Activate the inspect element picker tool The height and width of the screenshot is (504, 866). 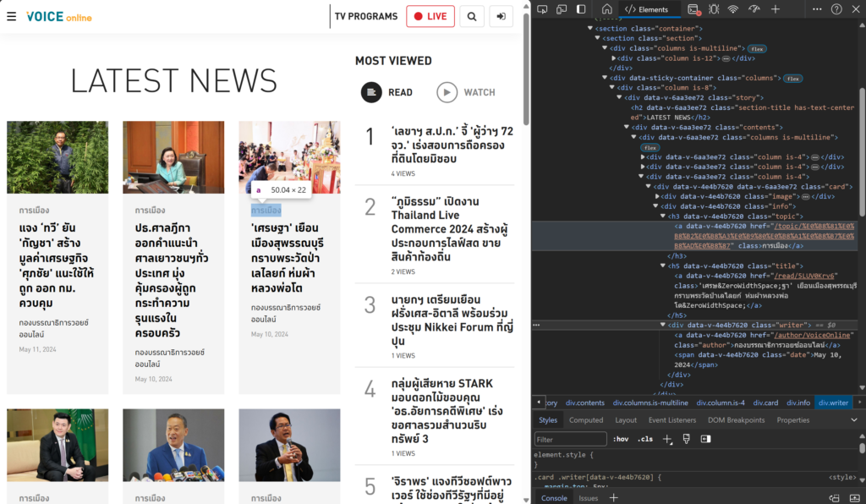tap(540, 9)
